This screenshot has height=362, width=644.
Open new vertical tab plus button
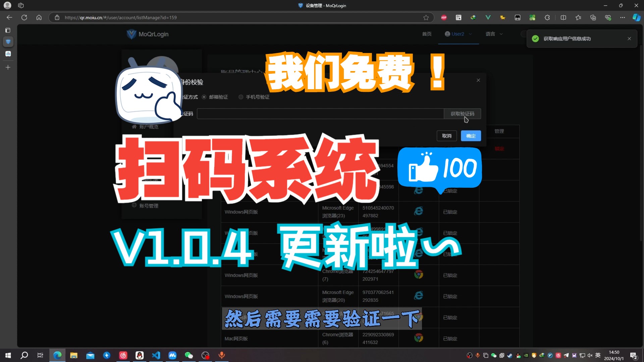pos(8,67)
